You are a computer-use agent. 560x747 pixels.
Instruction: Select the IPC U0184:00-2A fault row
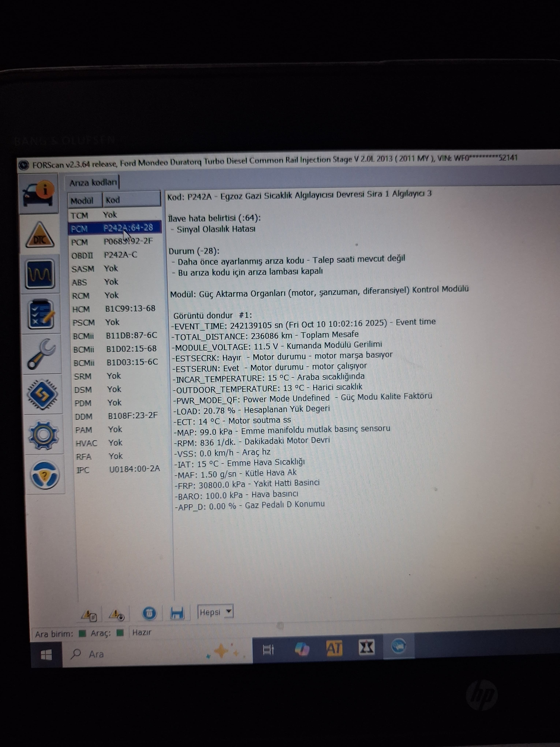118,469
